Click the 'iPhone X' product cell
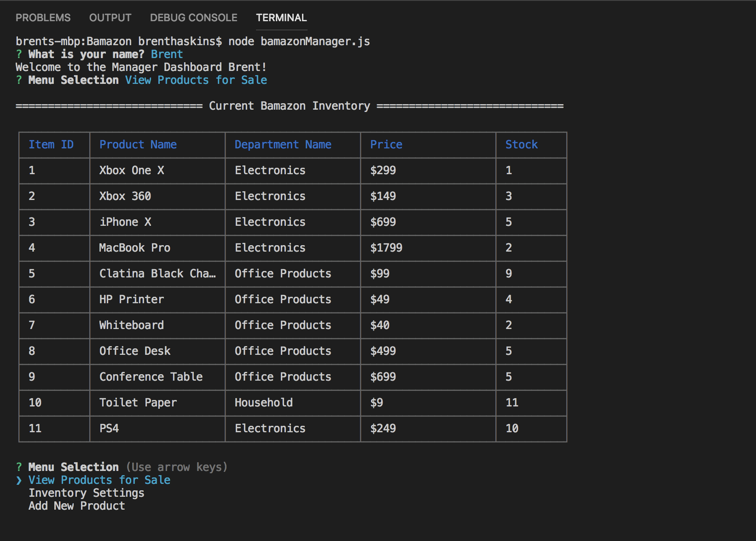The height and width of the screenshot is (541, 756). [x=157, y=222]
